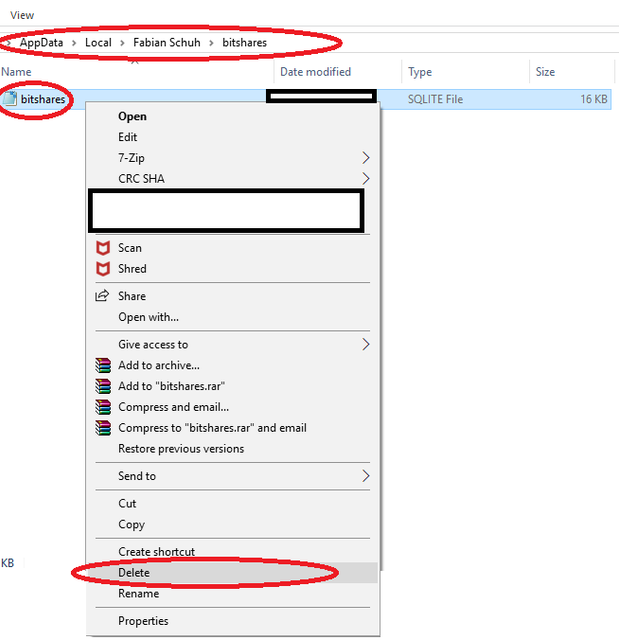The image size is (619, 640).
Task: Choose Copy from the context menu
Action: (x=131, y=524)
